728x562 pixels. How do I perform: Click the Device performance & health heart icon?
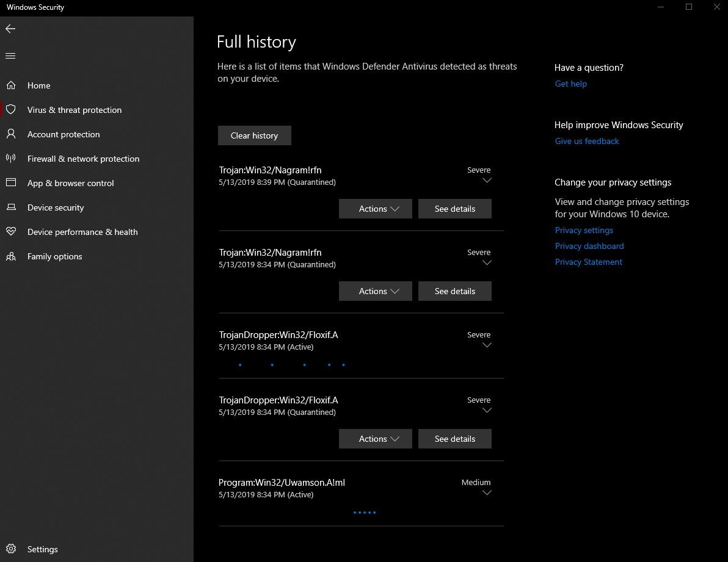pyautogui.click(x=11, y=232)
